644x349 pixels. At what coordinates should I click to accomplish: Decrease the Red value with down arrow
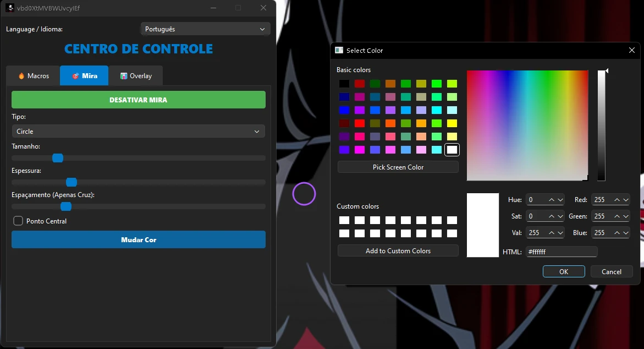(x=626, y=200)
